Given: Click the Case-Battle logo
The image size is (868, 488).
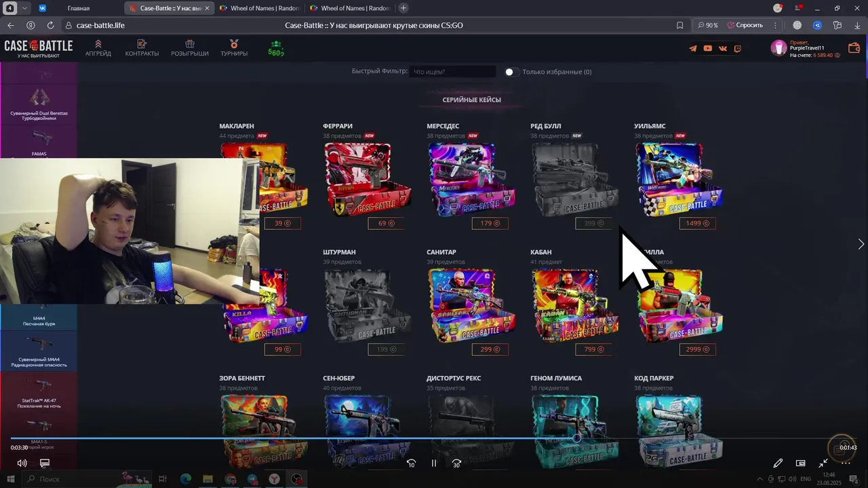Looking at the screenshot, I should tap(39, 48).
